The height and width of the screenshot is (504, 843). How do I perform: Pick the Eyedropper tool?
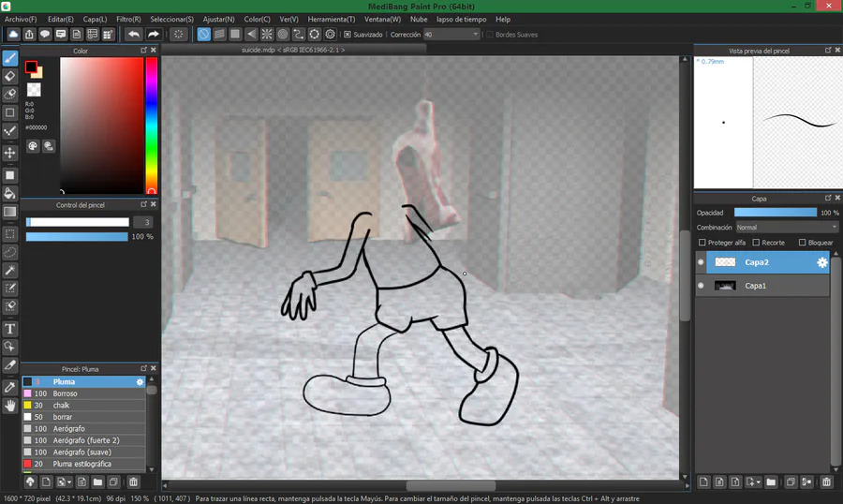pos(9,387)
